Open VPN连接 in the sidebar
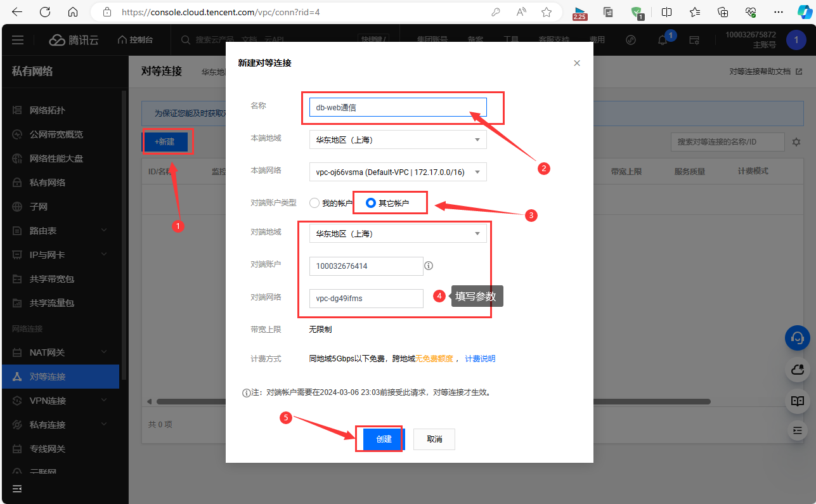Image resolution: width=816 pixels, height=504 pixels. pyautogui.click(x=48, y=401)
